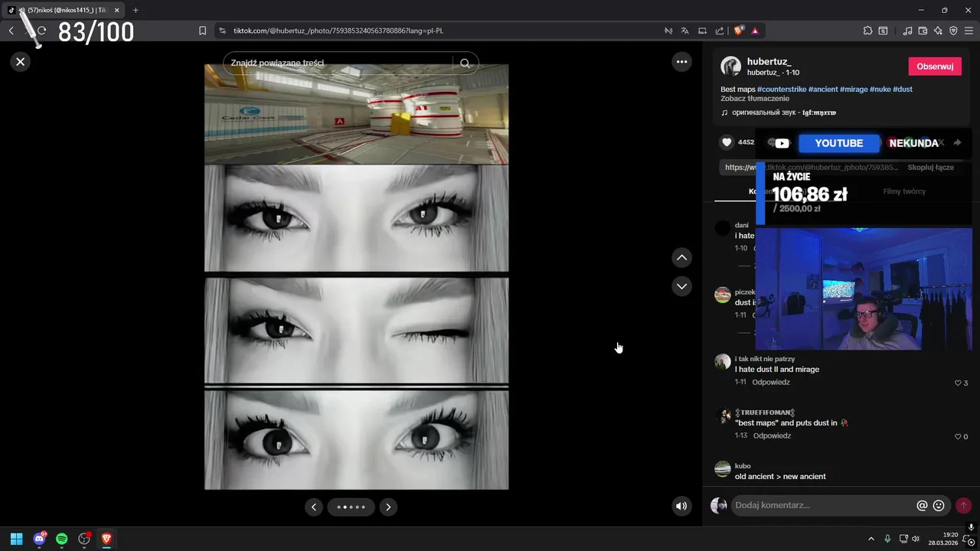Open #counterstrike hashtag

[x=782, y=90]
